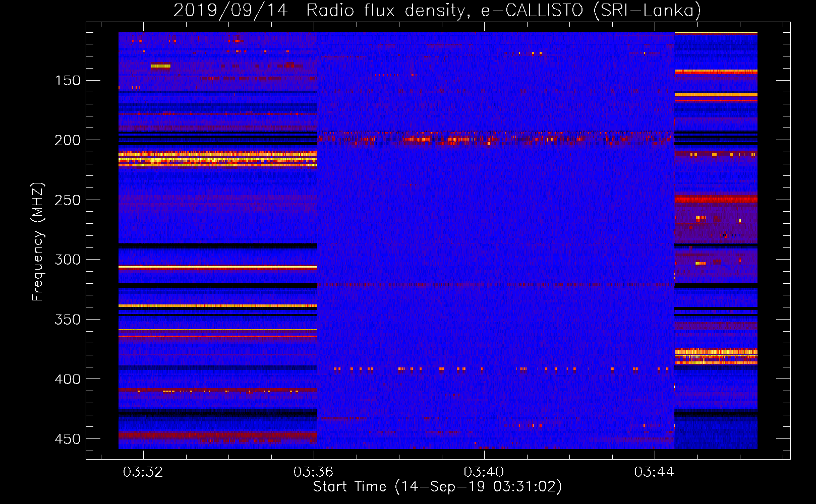
Task: Select the 03:32 time tick label
Action: coord(143,472)
